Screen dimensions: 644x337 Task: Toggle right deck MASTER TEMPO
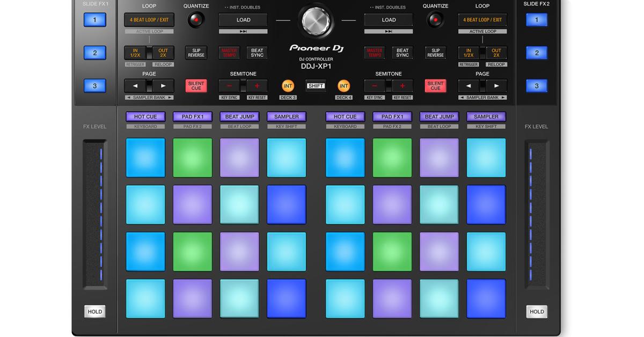[x=375, y=53]
